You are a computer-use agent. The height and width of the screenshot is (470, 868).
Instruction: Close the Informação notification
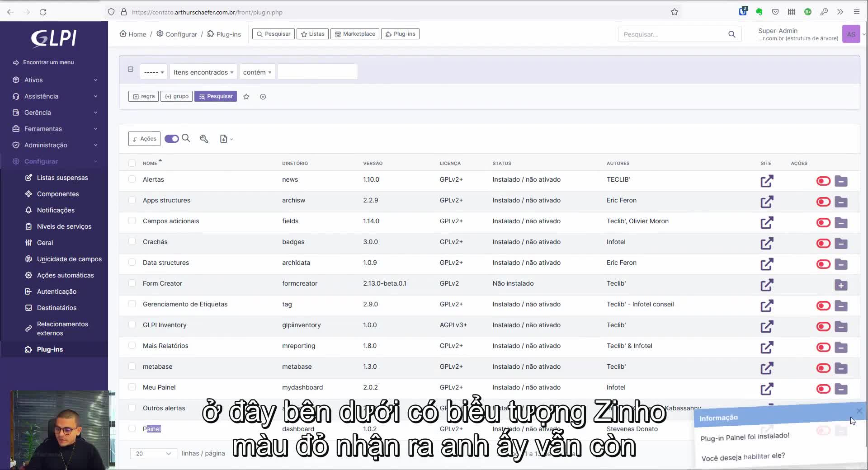pos(859,411)
